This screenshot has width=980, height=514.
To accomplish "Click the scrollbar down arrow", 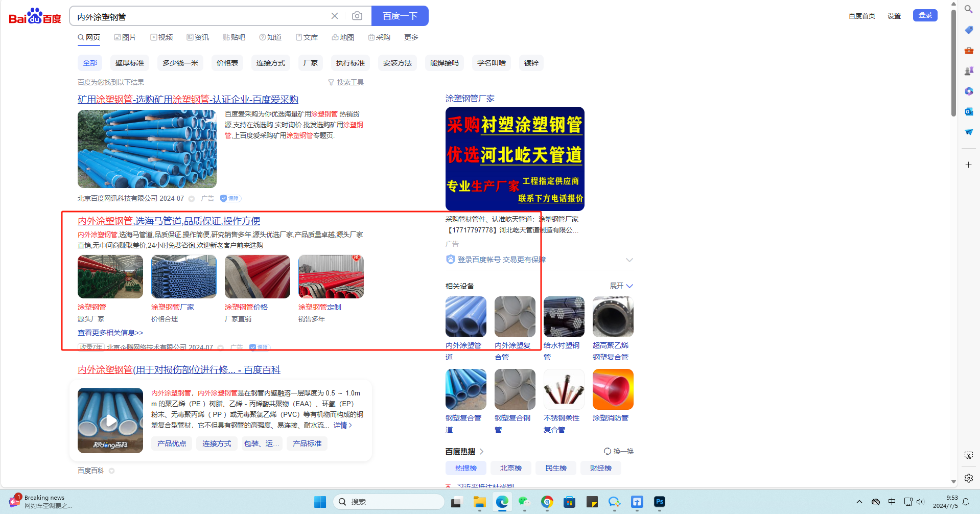I will [953, 481].
